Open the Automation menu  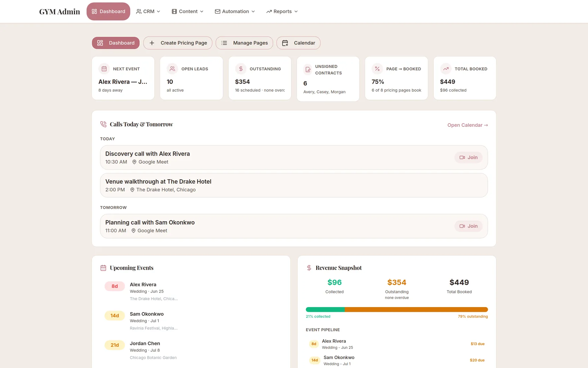pos(235,11)
